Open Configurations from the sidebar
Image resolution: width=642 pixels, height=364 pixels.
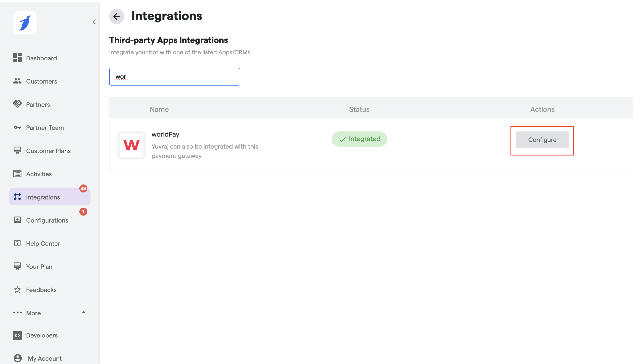[x=47, y=220]
